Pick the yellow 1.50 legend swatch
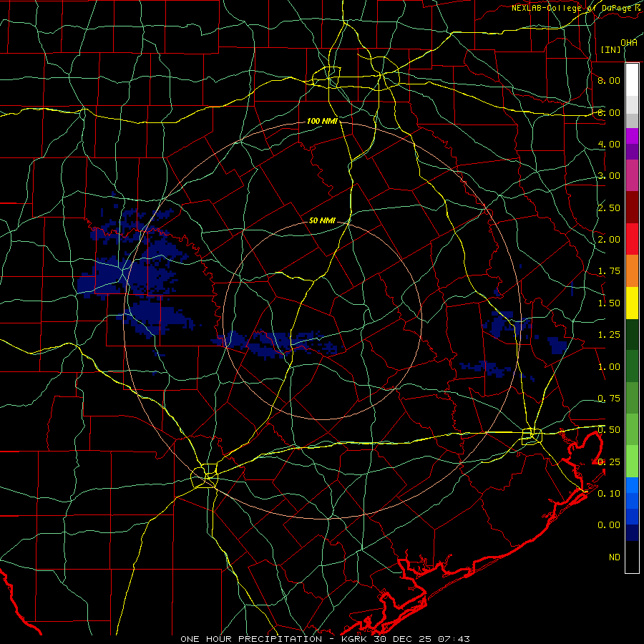The height and width of the screenshot is (644, 644). [x=632, y=303]
